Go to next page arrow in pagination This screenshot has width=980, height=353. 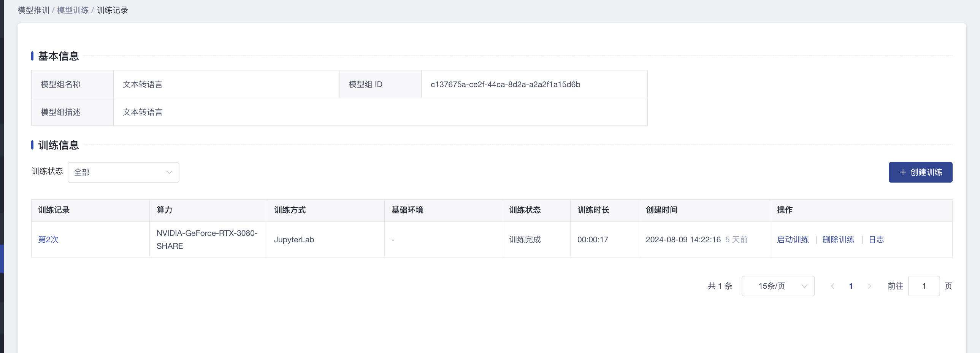coord(869,286)
